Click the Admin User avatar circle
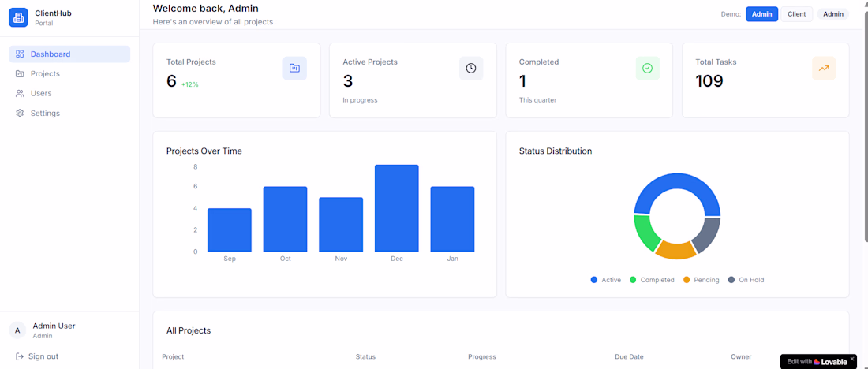Viewport: 868px width, 369px height. (17, 330)
